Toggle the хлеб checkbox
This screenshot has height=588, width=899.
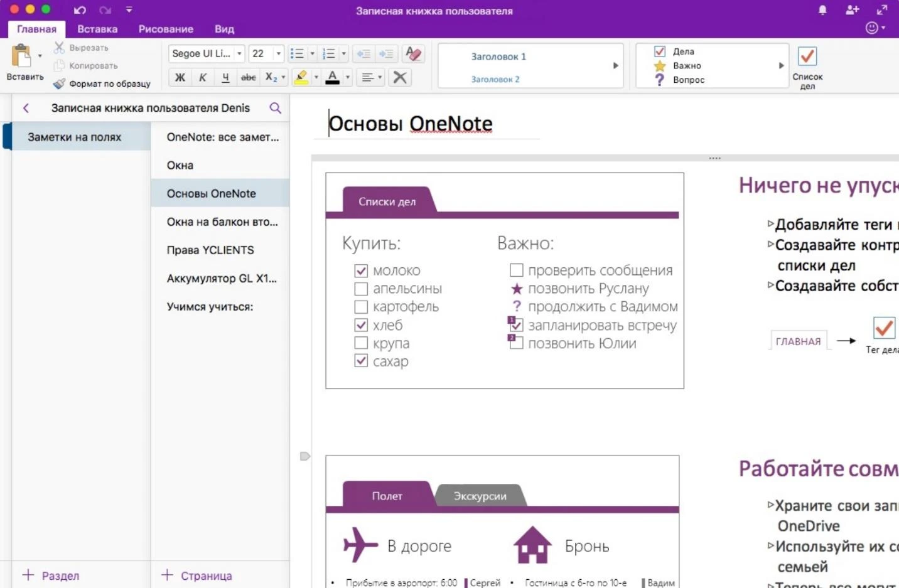pos(361,325)
